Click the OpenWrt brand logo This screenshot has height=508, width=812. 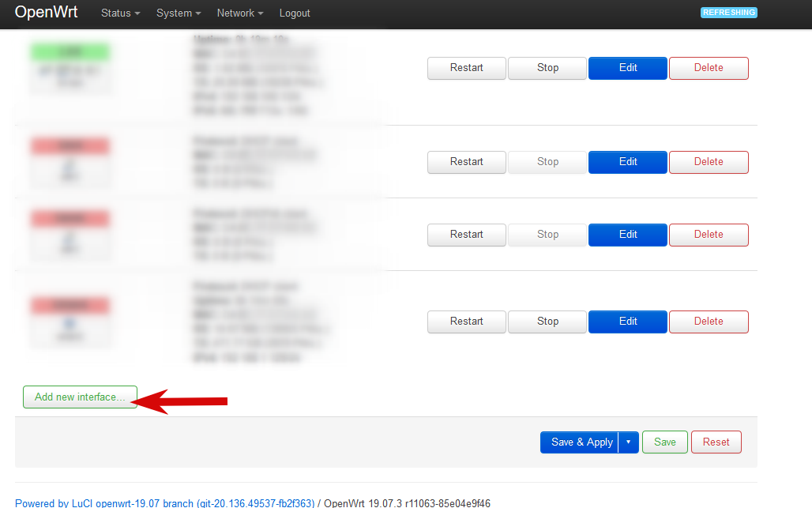click(46, 13)
